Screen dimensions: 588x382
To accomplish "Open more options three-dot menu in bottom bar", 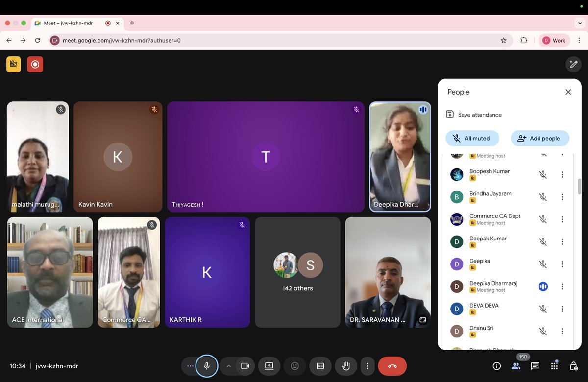I will [x=367, y=366].
